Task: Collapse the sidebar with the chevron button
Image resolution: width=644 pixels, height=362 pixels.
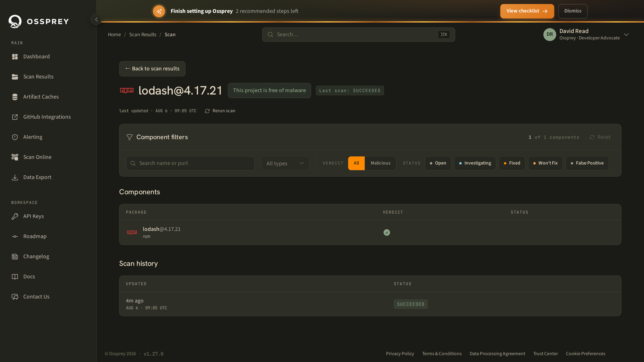Action: click(96, 20)
